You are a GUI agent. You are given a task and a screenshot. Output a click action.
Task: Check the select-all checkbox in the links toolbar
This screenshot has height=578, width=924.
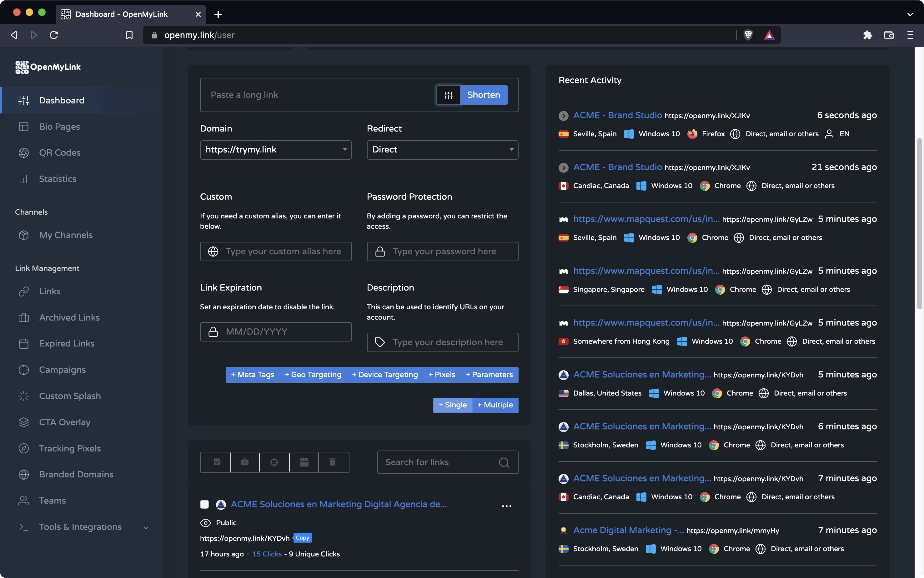click(x=217, y=462)
